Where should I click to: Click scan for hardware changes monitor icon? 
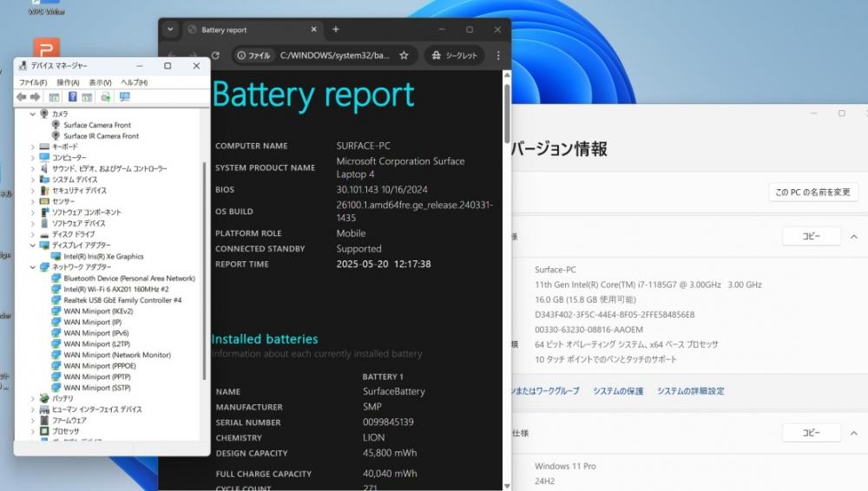tap(124, 97)
